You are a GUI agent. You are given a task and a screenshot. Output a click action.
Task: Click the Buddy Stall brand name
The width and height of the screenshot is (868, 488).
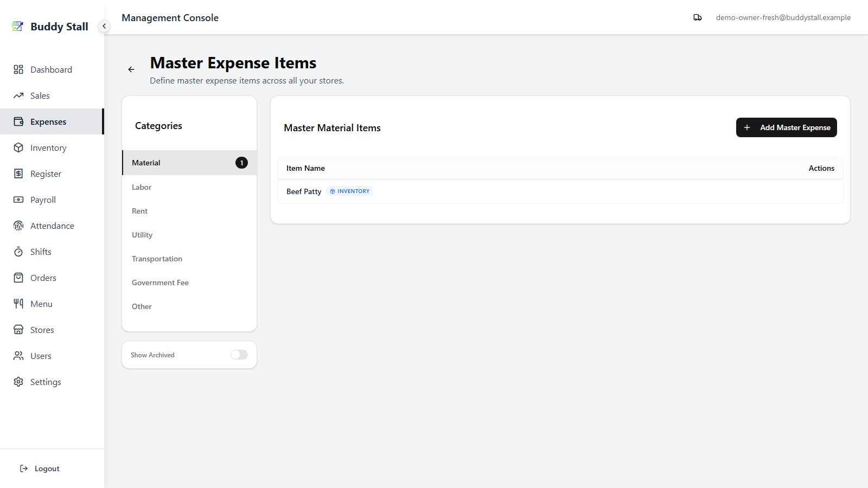[59, 27]
